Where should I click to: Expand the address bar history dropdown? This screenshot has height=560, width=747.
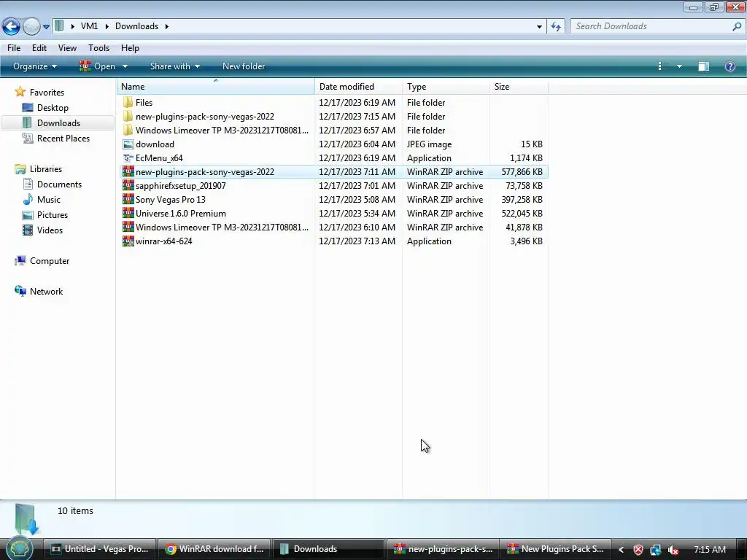[539, 27]
